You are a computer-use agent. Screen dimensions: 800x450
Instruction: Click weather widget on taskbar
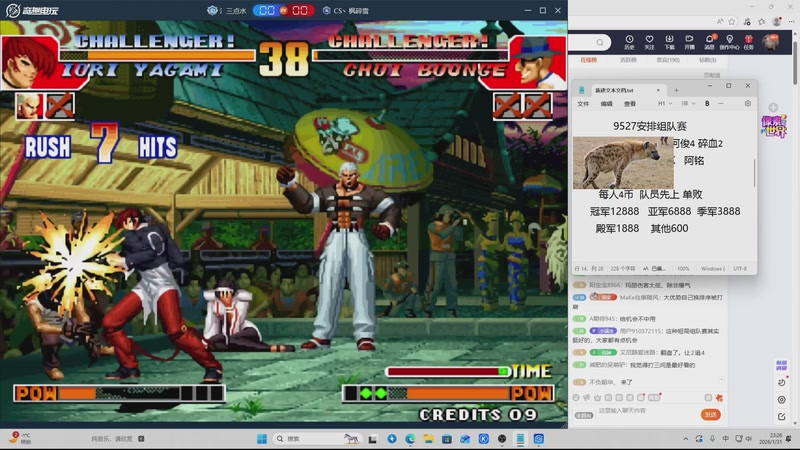pyautogui.click(x=20, y=438)
